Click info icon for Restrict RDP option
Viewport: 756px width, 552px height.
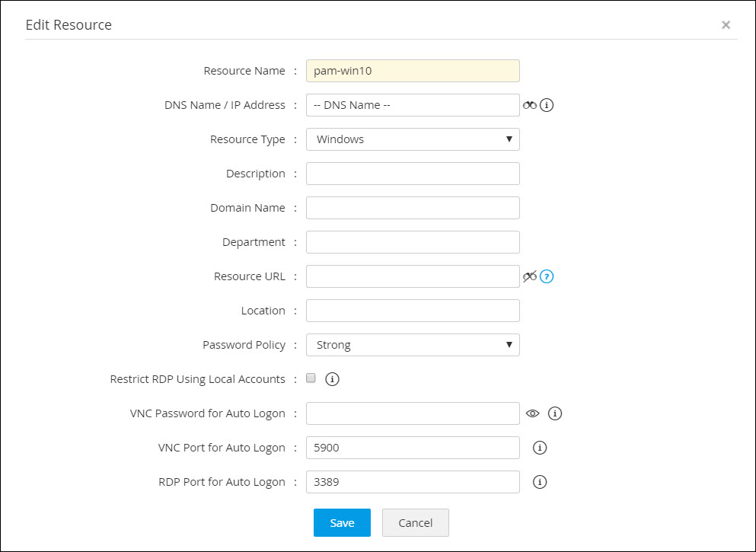coord(332,379)
